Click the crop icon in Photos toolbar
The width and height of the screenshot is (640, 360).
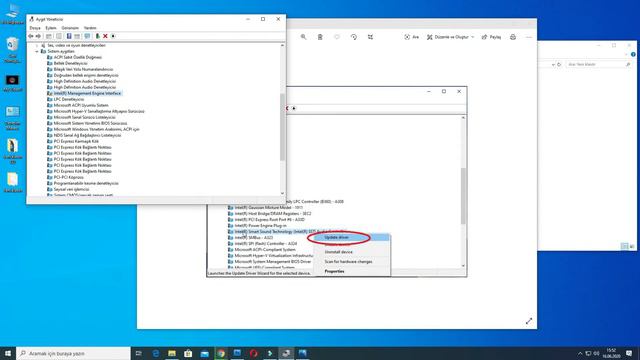click(x=370, y=37)
